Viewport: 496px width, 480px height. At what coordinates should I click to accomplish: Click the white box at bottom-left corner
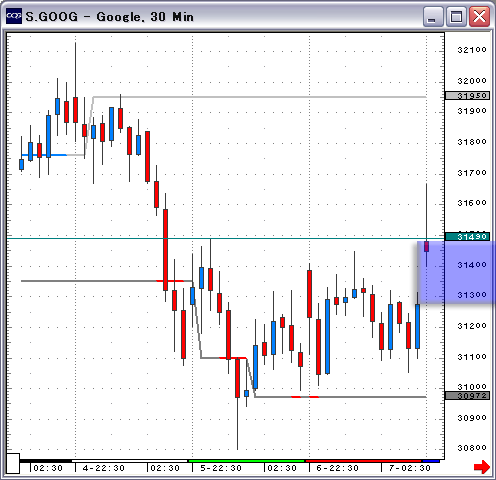pyautogui.click(x=13, y=463)
